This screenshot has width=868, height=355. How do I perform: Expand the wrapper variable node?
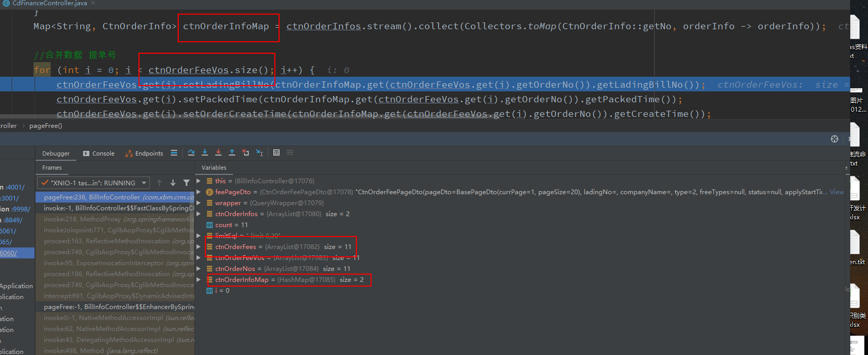(199, 203)
